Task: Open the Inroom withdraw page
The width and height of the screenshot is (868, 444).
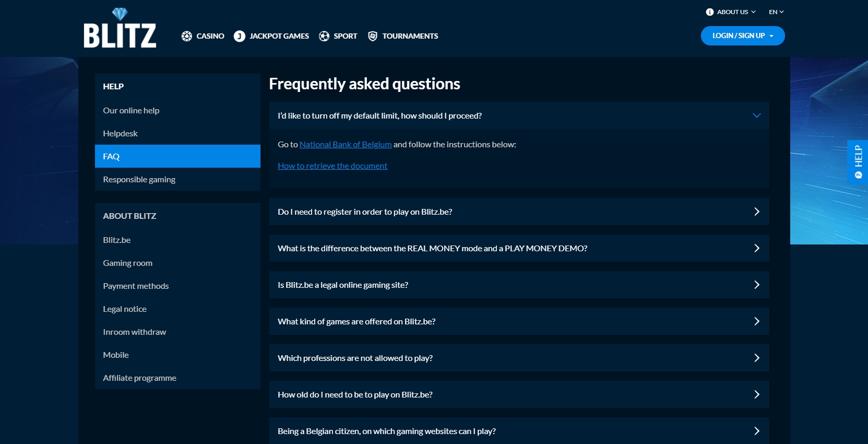Action: click(x=177, y=332)
